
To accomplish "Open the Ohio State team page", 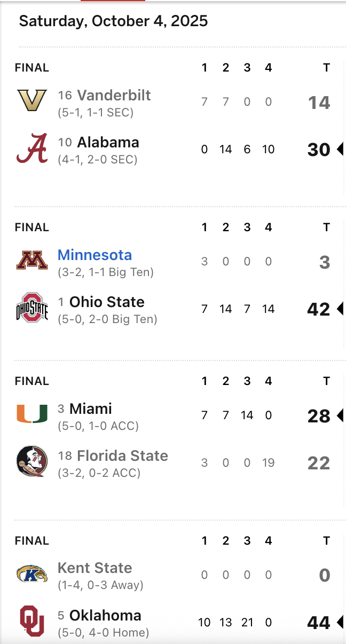I will [107, 302].
